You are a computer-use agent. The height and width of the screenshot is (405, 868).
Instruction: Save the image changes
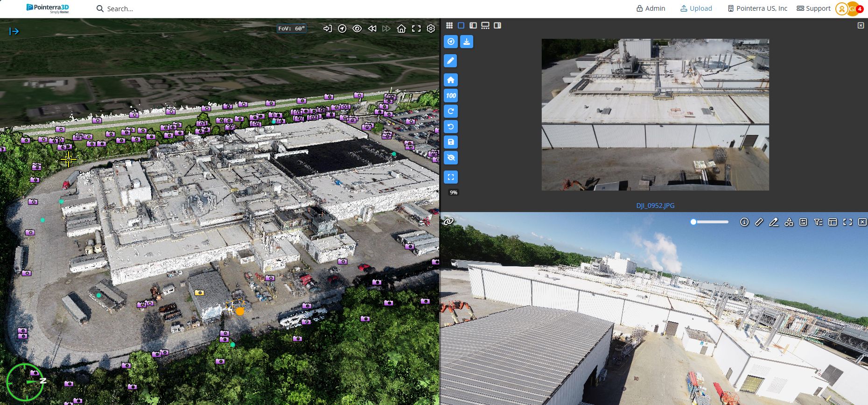coord(451,142)
